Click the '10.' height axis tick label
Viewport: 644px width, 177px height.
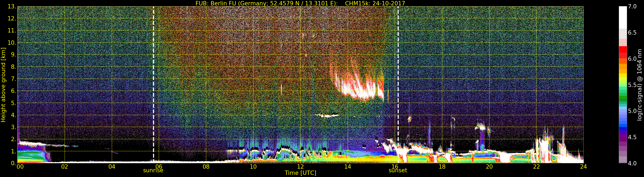click(12, 43)
